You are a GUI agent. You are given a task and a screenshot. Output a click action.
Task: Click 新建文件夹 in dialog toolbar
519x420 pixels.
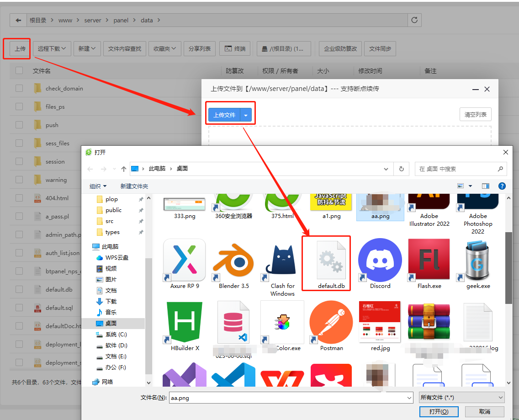pyautogui.click(x=134, y=186)
